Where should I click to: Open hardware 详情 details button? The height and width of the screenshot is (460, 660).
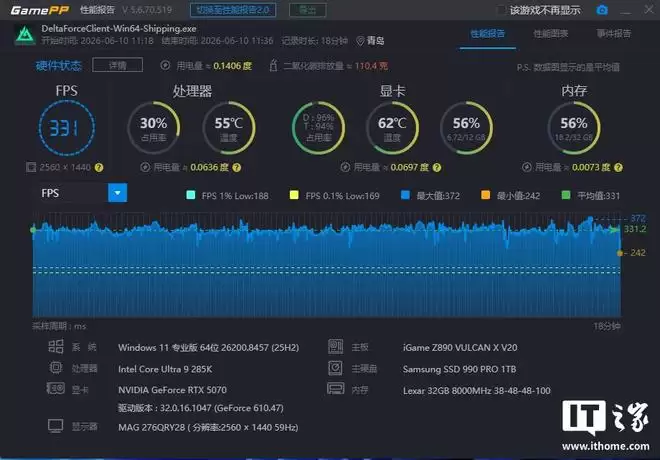tap(117, 65)
